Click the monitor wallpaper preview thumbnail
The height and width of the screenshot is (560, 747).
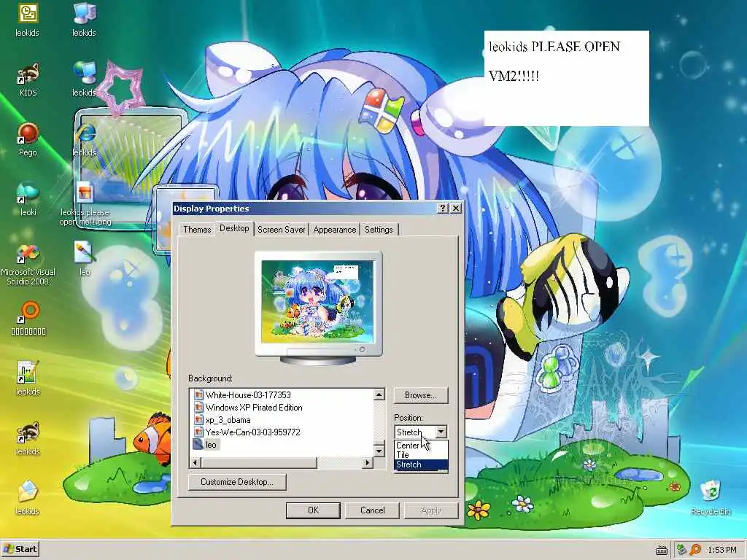318,301
